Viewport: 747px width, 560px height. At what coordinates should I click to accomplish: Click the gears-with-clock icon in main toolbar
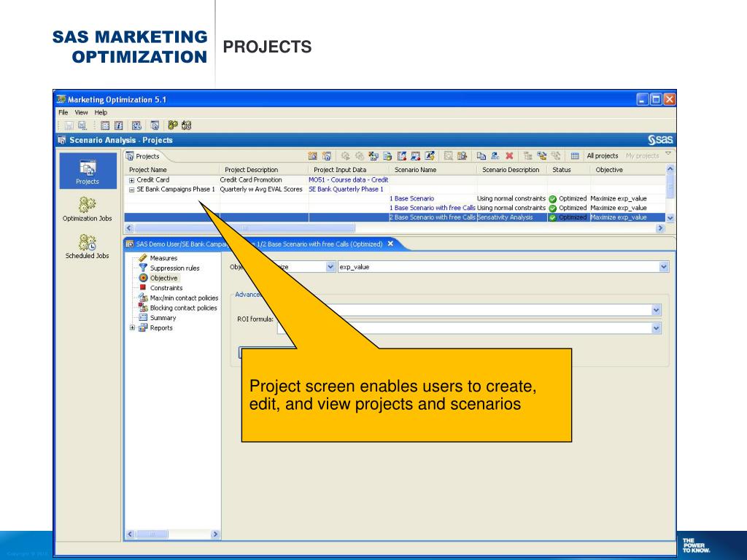click(x=186, y=125)
